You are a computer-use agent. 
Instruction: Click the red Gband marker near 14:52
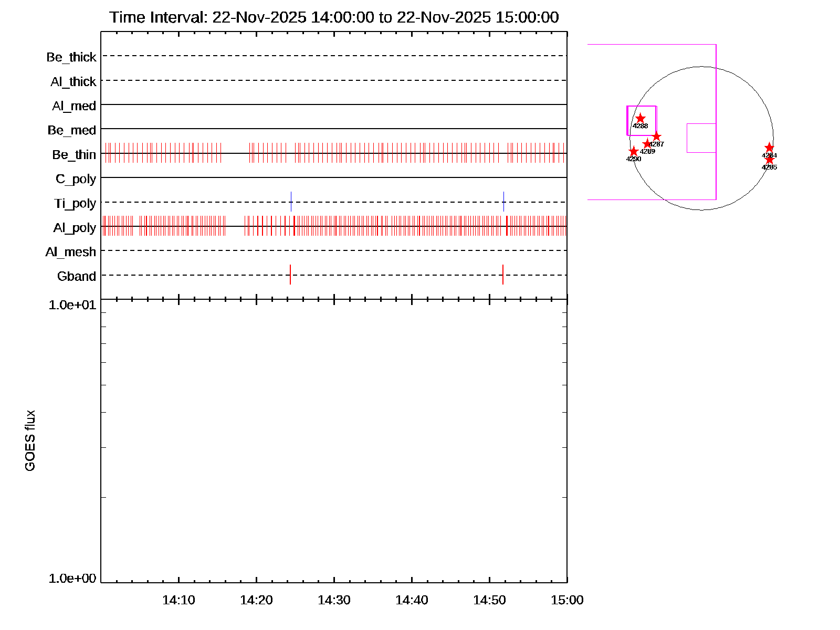click(x=503, y=275)
